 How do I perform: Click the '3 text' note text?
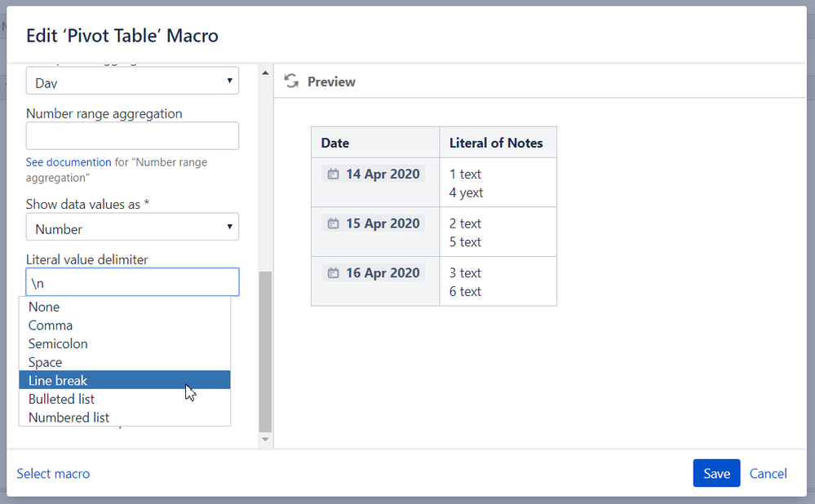point(465,272)
